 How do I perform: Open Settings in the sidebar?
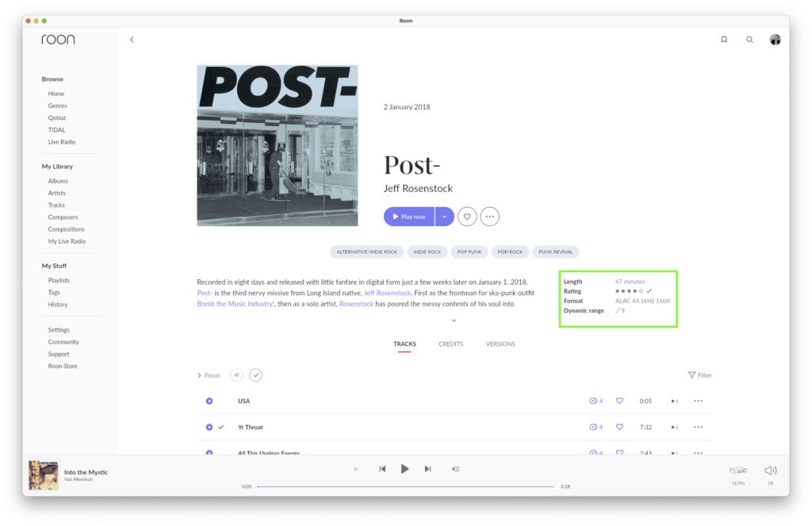[x=59, y=330]
